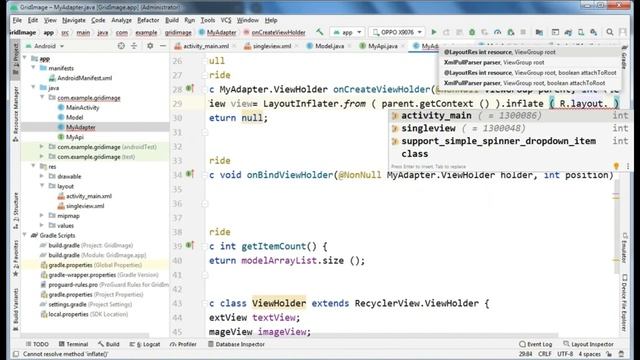Open the OPPO X9076 device dropdown

pyautogui.click(x=397, y=32)
